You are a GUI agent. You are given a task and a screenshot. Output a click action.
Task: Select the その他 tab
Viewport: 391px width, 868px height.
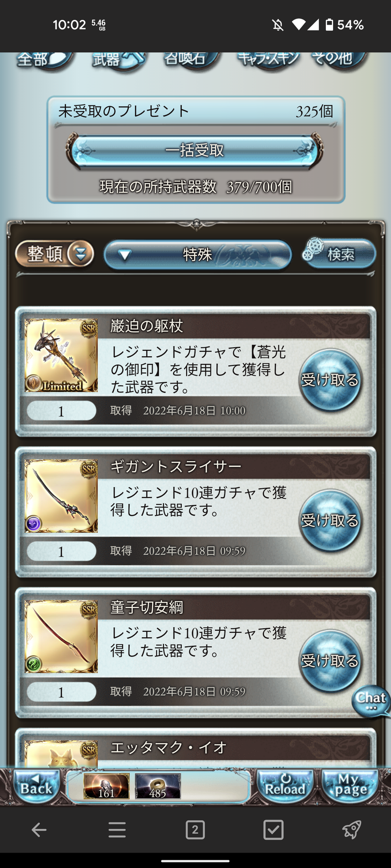pyautogui.click(x=338, y=60)
